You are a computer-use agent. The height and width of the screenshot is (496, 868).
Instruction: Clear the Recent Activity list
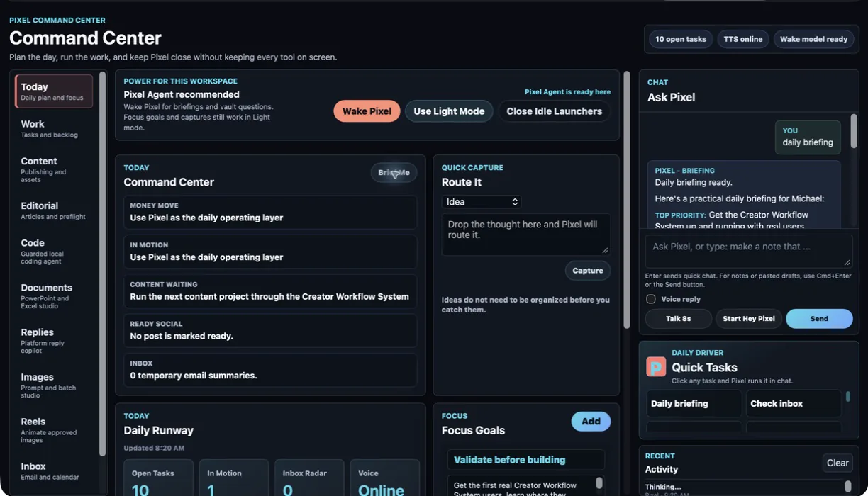pyautogui.click(x=838, y=463)
